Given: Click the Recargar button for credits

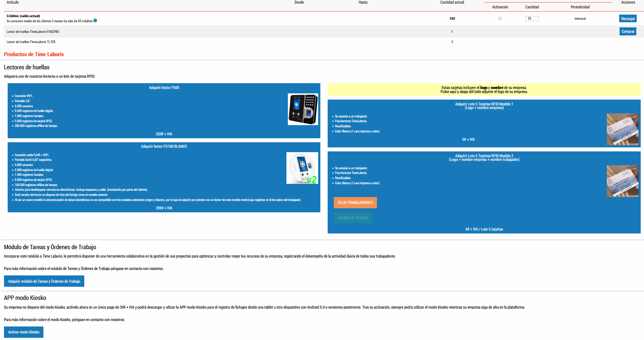Looking at the screenshot, I should [x=628, y=19].
